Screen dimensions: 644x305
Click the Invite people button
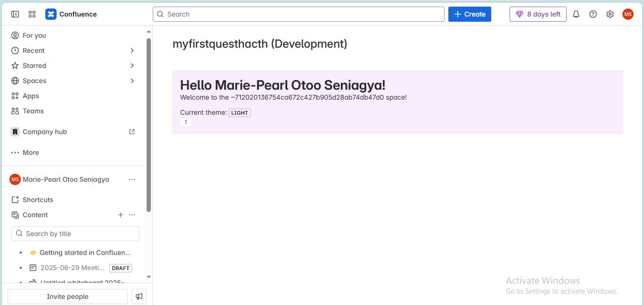click(67, 297)
